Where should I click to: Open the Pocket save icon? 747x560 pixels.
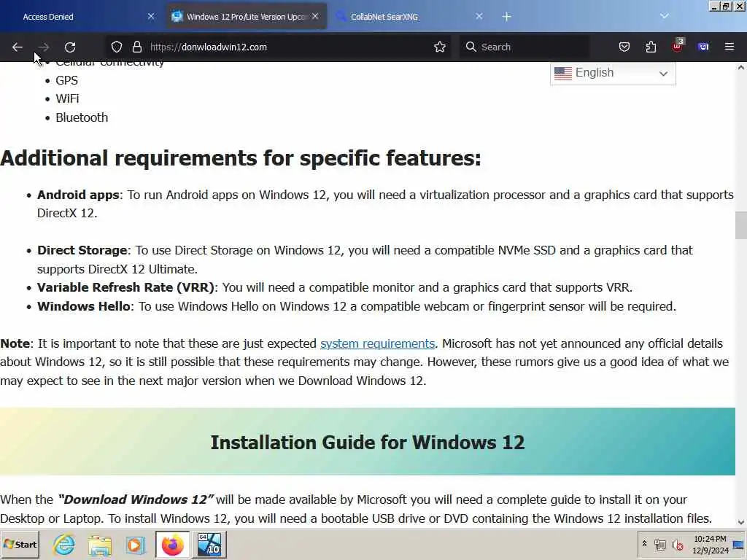pyautogui.click(x=624, y=47)
